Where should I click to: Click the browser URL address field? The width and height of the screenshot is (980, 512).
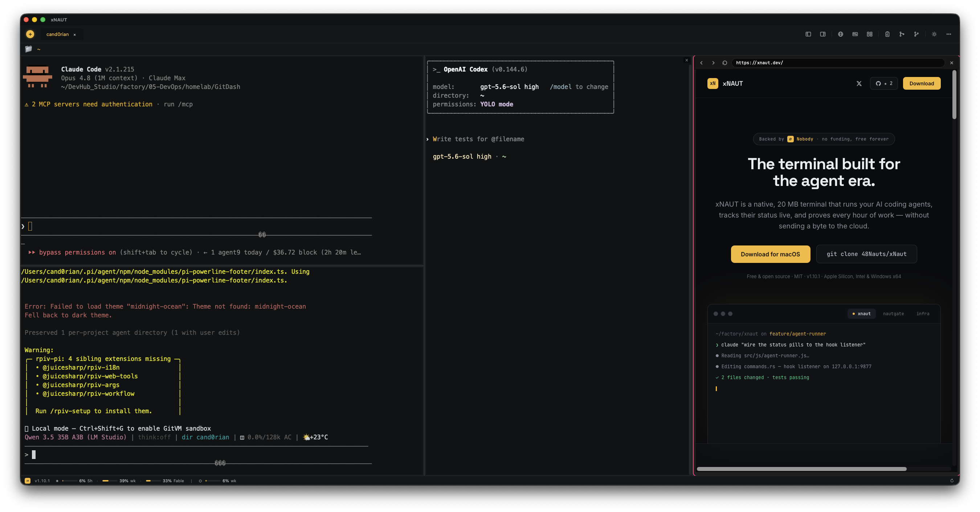point(838,63)
